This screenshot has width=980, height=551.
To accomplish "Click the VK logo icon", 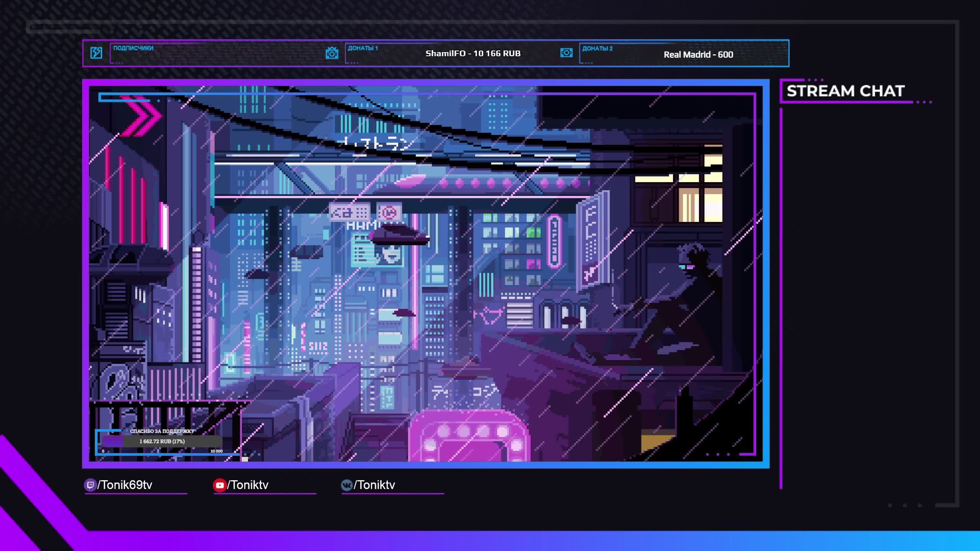I will (346, 485).
